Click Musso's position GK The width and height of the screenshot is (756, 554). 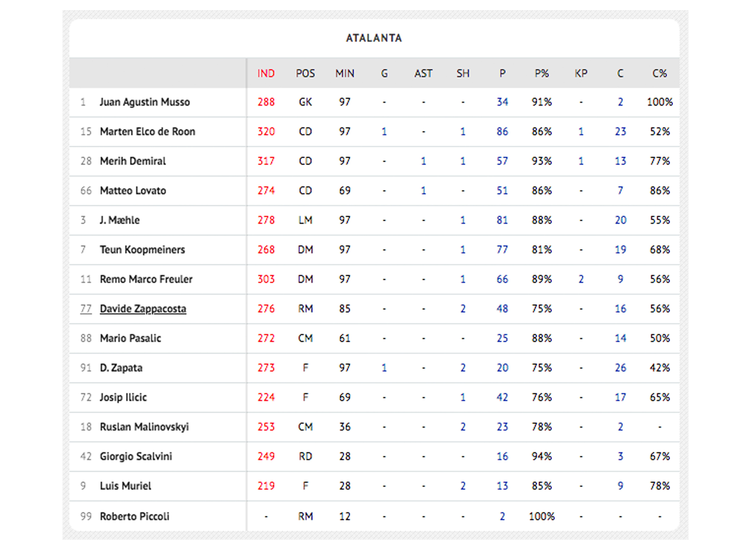pos(305,102)
